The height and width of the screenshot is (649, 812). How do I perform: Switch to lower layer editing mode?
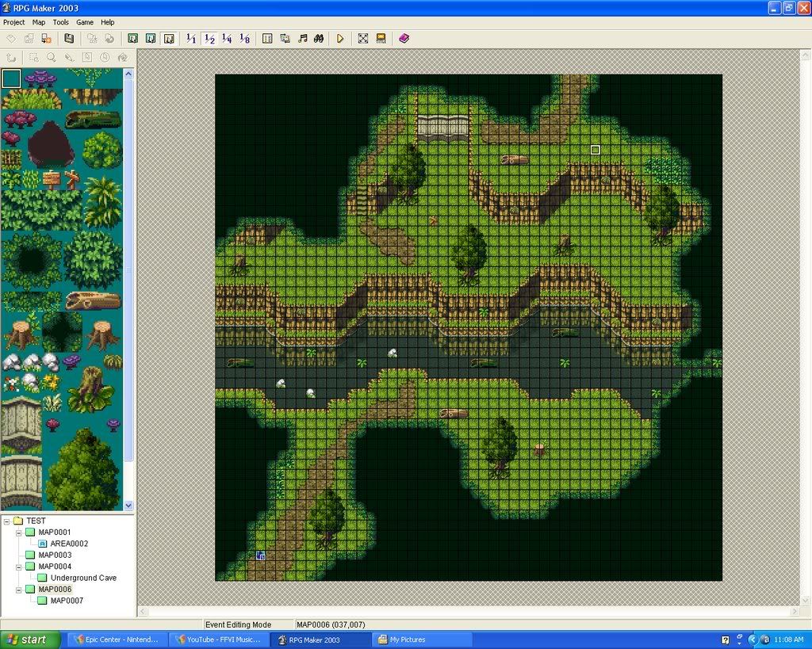coord(132,38)
